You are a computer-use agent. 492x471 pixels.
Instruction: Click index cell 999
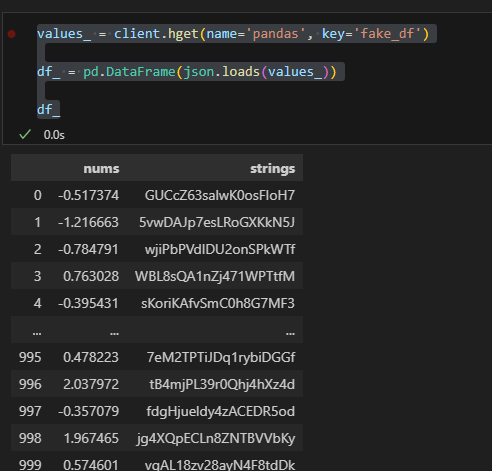click(30, 465)
